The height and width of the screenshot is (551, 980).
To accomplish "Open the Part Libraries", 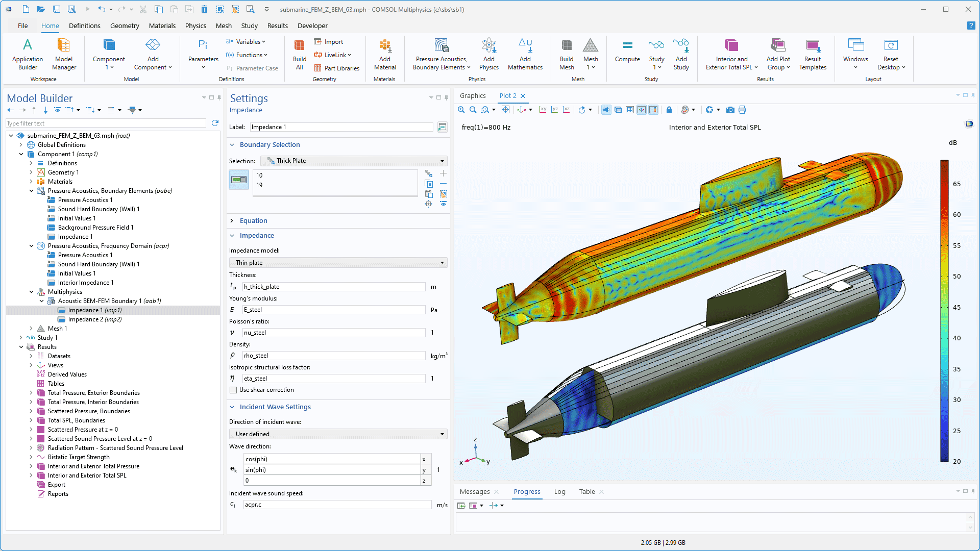I will point(336,68).
